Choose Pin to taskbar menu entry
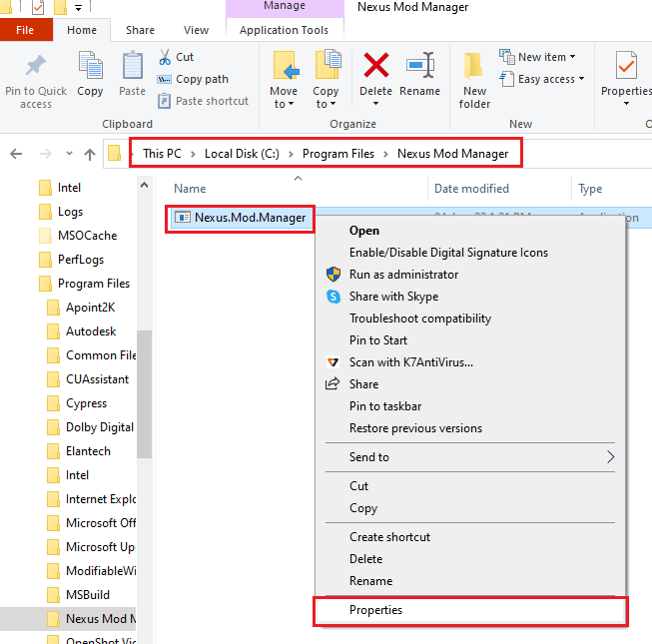This screenshot has height=644, width=652. coord(470,406)
